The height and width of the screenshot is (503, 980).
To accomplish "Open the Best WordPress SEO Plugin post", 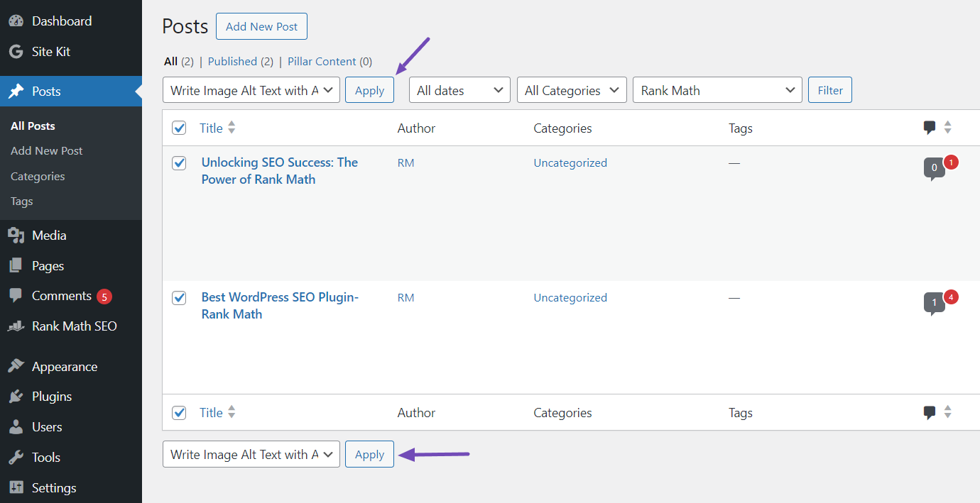I will point(280,306).
